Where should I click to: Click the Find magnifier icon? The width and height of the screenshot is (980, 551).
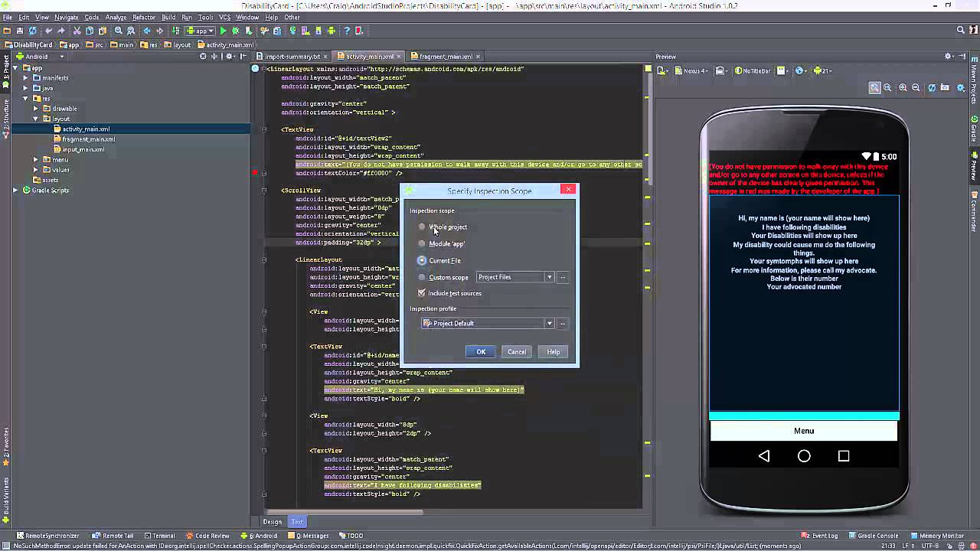click(x=119, y=31)
